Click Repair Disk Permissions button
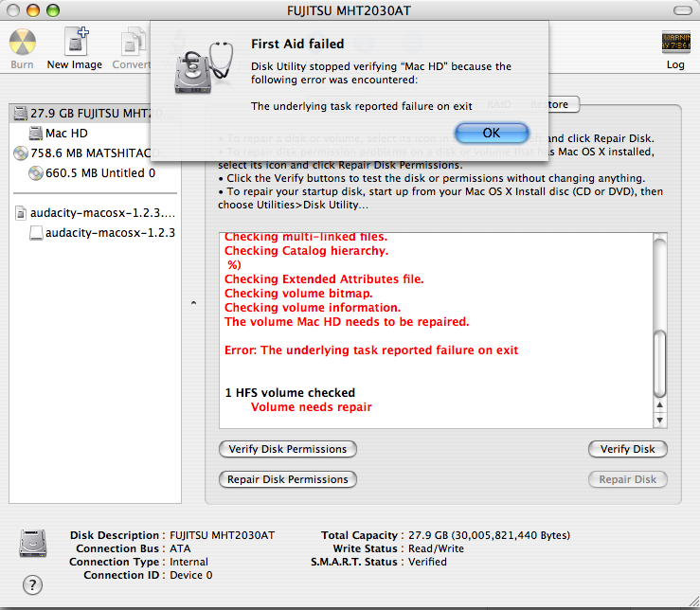 [x=288, y=479]
